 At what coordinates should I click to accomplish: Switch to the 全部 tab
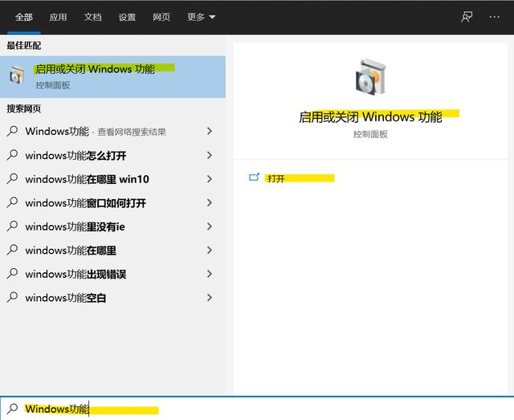[24, 17]
